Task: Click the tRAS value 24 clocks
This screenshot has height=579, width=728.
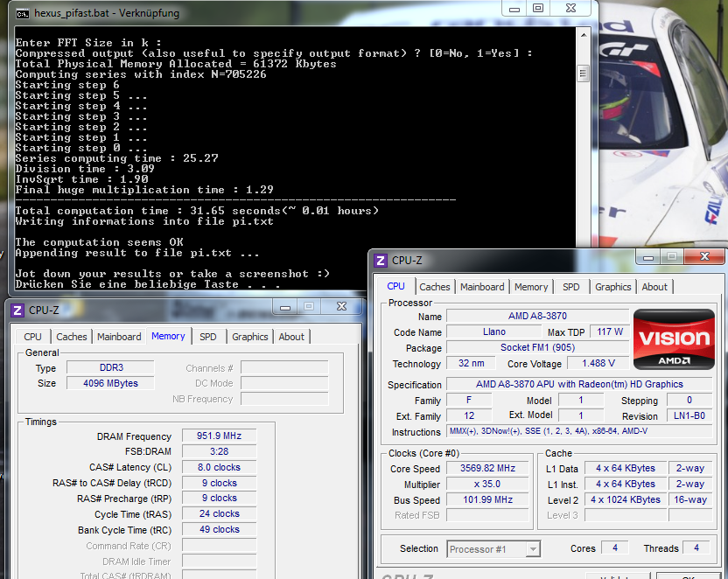Action: [219, 513]
